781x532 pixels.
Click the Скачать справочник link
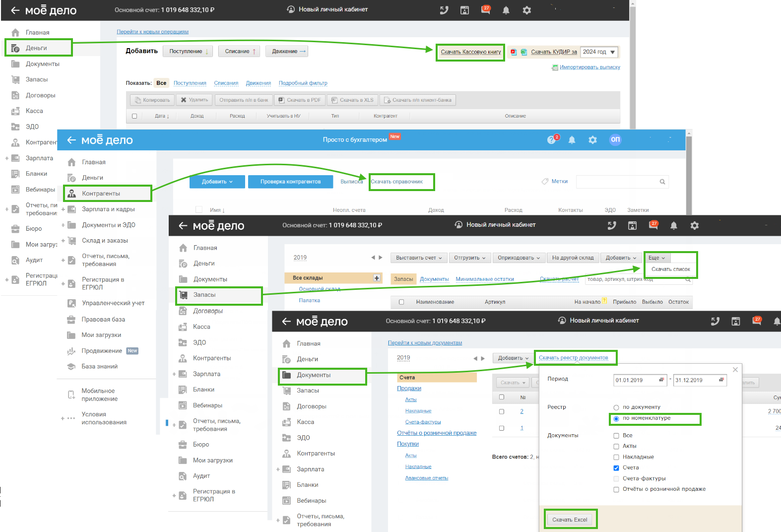[397, 182]
